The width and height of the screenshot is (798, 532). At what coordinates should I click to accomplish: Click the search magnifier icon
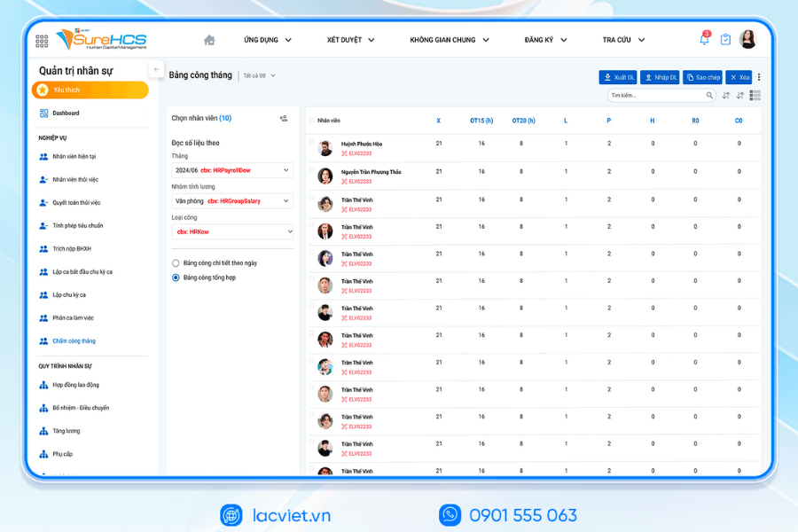coord(710,96)
